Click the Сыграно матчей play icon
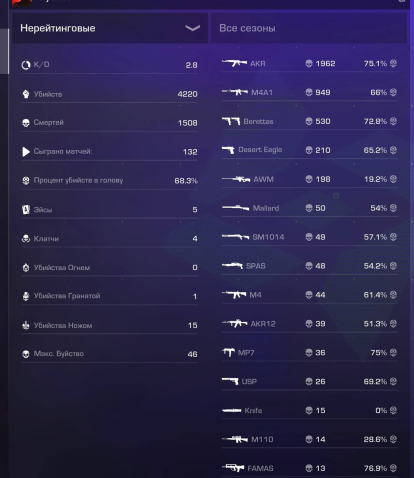Image resolution: width=414 pixels, height=478 pixels. coord(26,152)
